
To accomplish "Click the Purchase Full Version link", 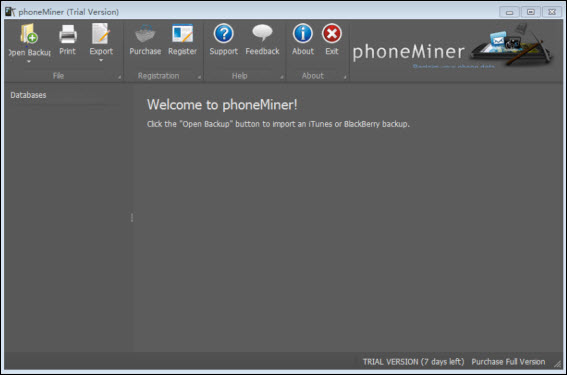I will click(x=508, y=362).
